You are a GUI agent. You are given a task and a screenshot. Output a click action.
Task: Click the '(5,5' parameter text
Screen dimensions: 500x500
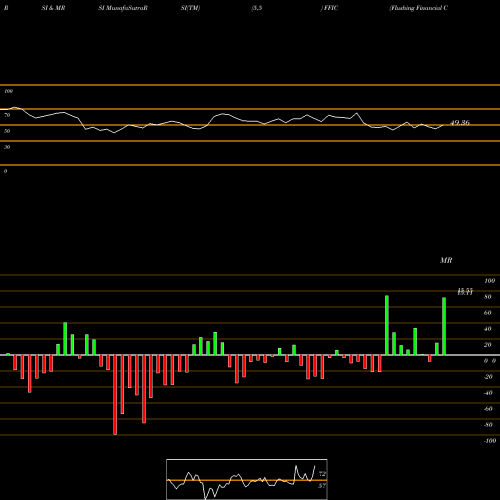257,8
